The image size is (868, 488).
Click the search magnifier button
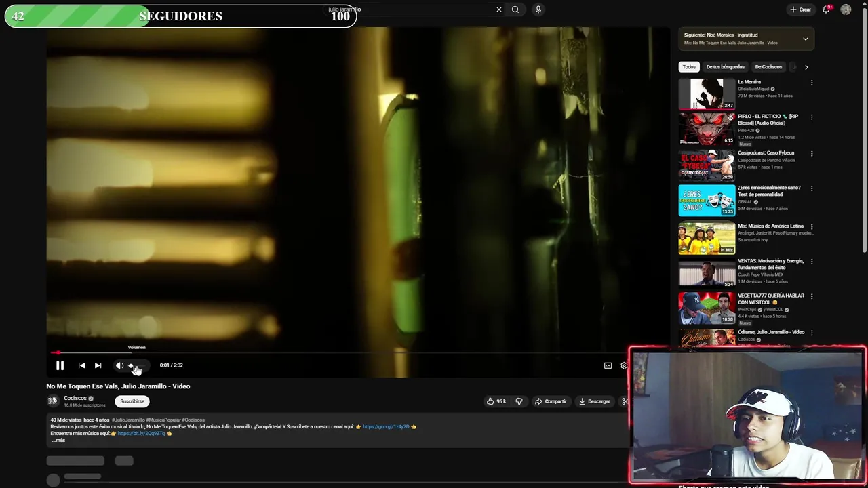click(515, 9)
